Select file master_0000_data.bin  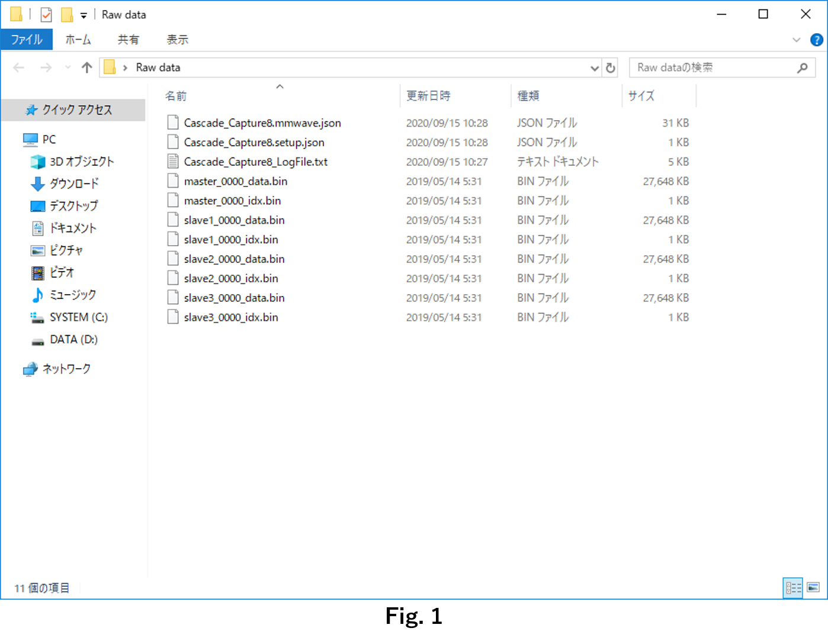236,181
